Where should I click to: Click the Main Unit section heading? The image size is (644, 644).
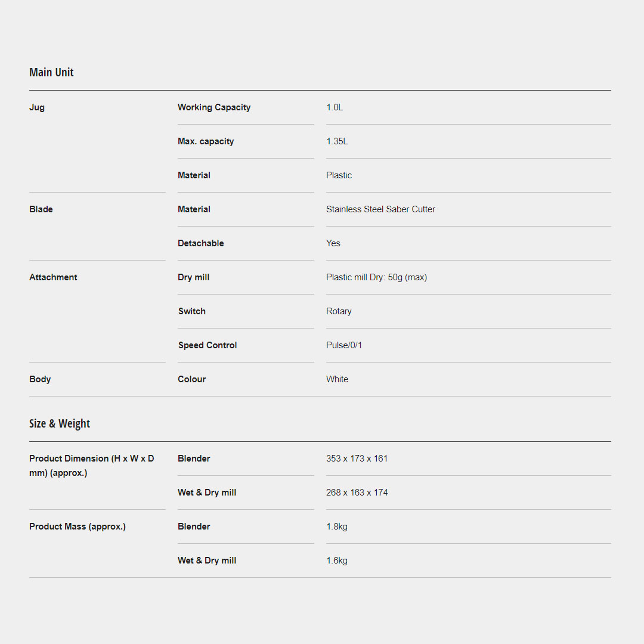tap(51, 72)
